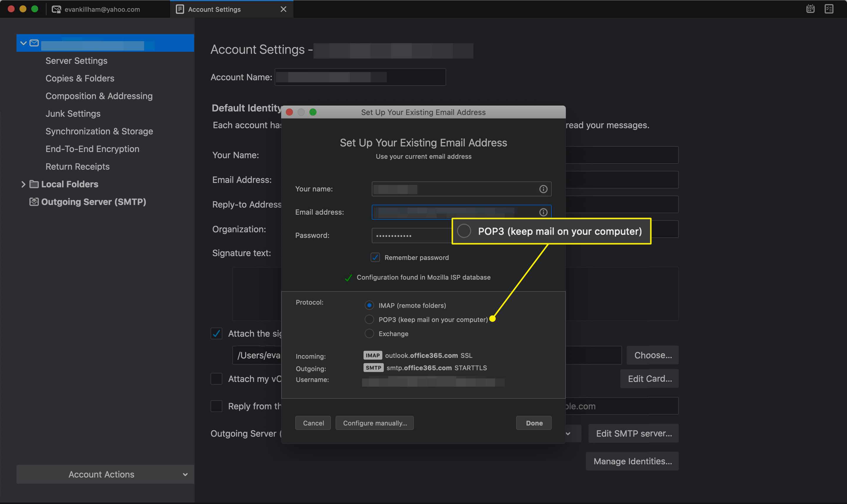Click the Edit Card... button
The width and height of the screenshot is (847, 504).
649,379
